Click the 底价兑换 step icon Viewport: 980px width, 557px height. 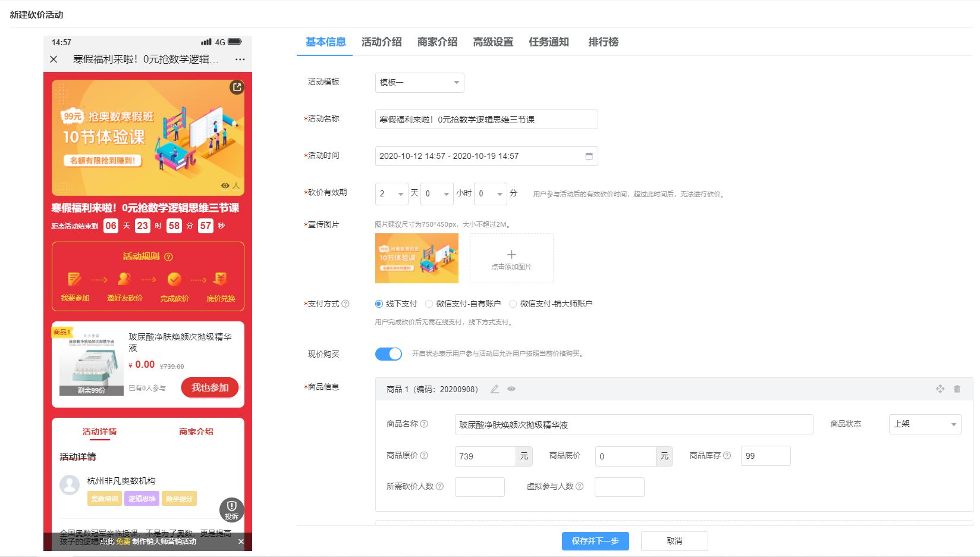tap(221, 278)
